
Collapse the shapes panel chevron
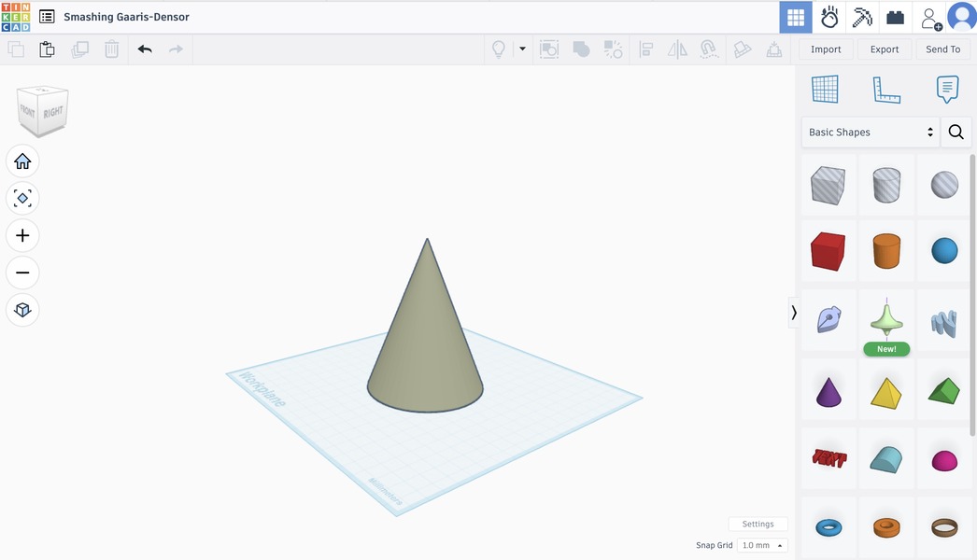pos(794,313)
